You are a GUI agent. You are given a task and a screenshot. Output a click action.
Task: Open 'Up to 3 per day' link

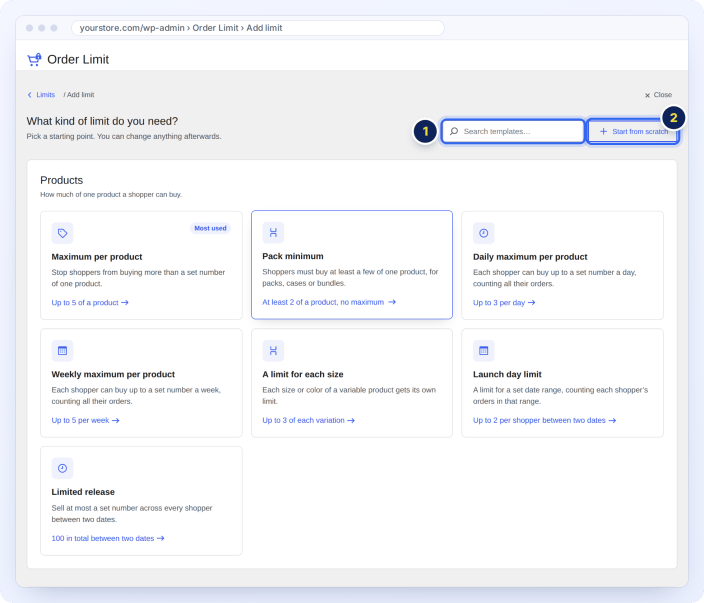[504, 303]
